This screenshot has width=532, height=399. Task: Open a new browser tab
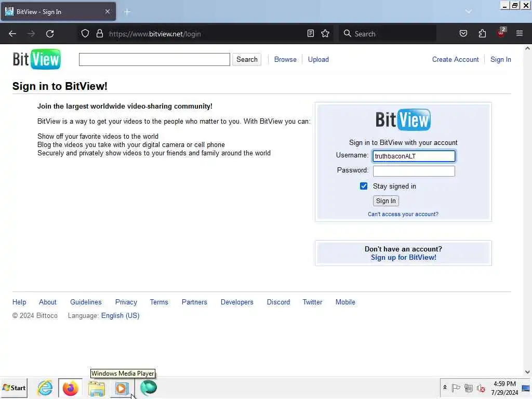tap(127, 12)
